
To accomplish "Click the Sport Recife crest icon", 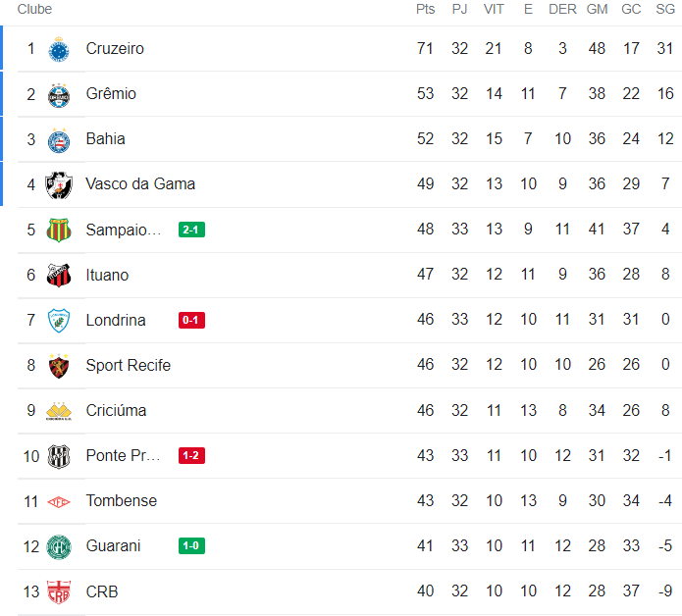I will point(59,365).
